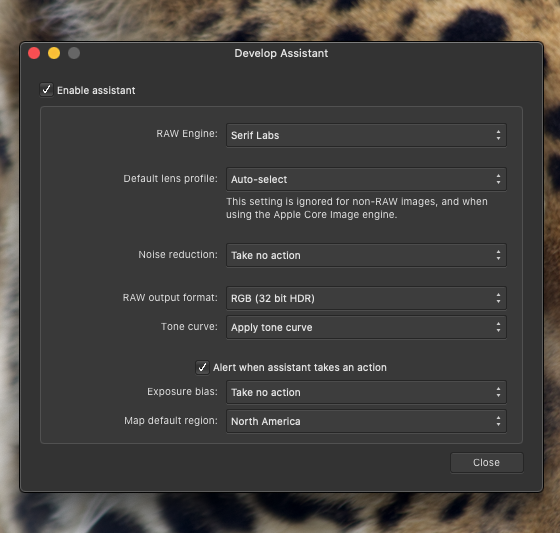Screen dimensions: 560x533
Task: Uncheck Alert when assistant takes an action
Action: pos(202,367)
